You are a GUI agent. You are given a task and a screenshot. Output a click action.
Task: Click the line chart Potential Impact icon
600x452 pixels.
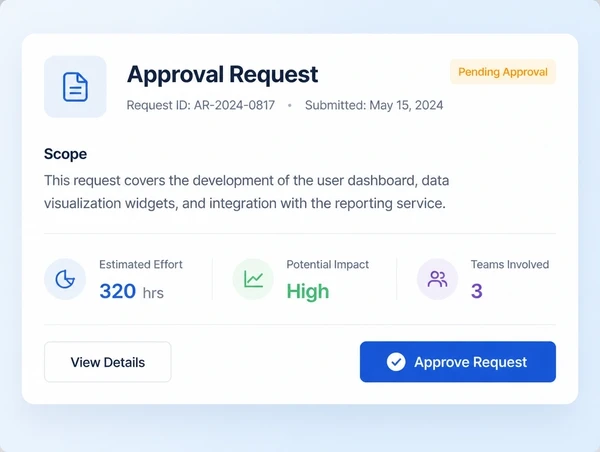[253, 279]
